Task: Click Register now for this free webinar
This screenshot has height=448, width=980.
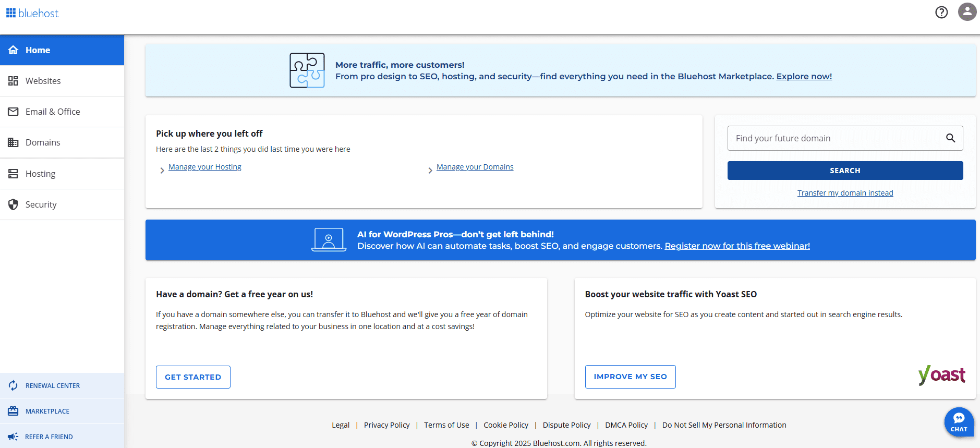Action: [x=737, y=246]
